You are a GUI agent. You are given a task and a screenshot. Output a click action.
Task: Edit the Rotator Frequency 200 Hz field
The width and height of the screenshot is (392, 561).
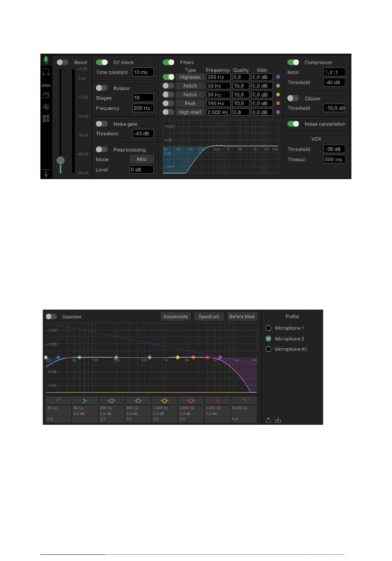(x=143, y=108)
